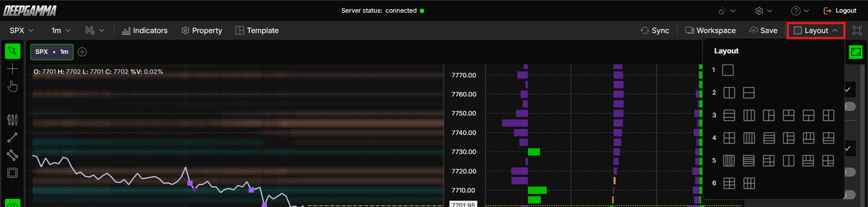Click the 7770.00 price label
Screen dimensions: 868x207
click(464, 75)
